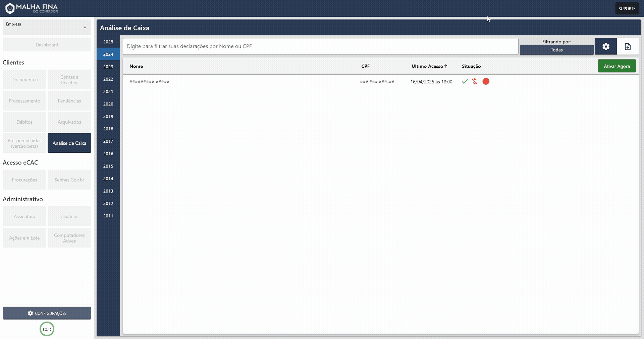Click the green check icon in Situação column
Image resolution: width=644 pixels, height=339 pixels.
464,81
